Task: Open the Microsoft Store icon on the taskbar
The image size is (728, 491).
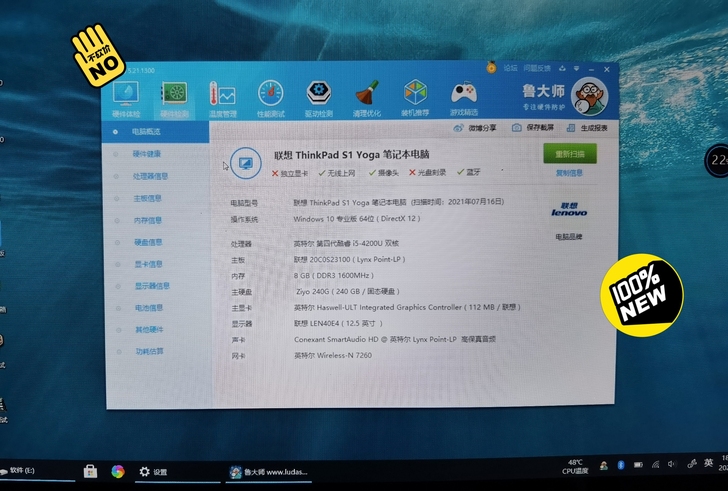Action: (x=91, y=472)
